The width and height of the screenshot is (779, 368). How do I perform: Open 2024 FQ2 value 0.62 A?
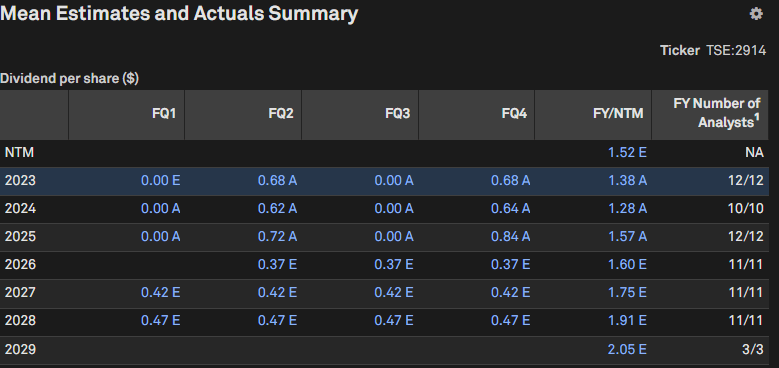(x=277, y=209)
